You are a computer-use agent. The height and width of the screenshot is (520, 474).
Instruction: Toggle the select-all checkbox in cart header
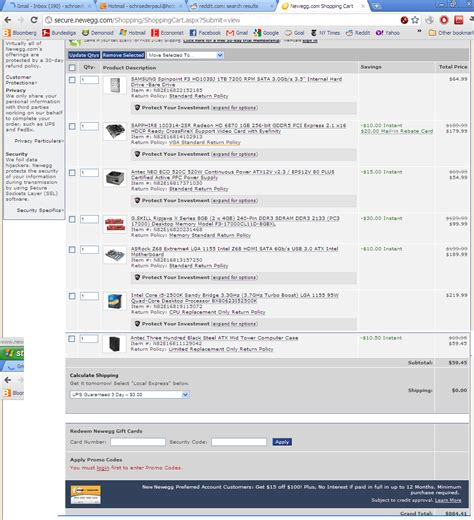click(72, 68)
